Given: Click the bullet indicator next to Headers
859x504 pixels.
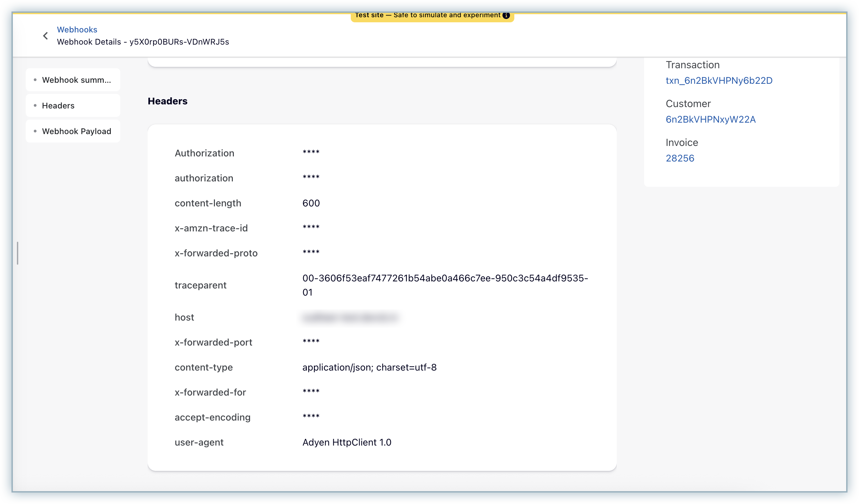Looking at the screenshot, I should tap(35, 106).
